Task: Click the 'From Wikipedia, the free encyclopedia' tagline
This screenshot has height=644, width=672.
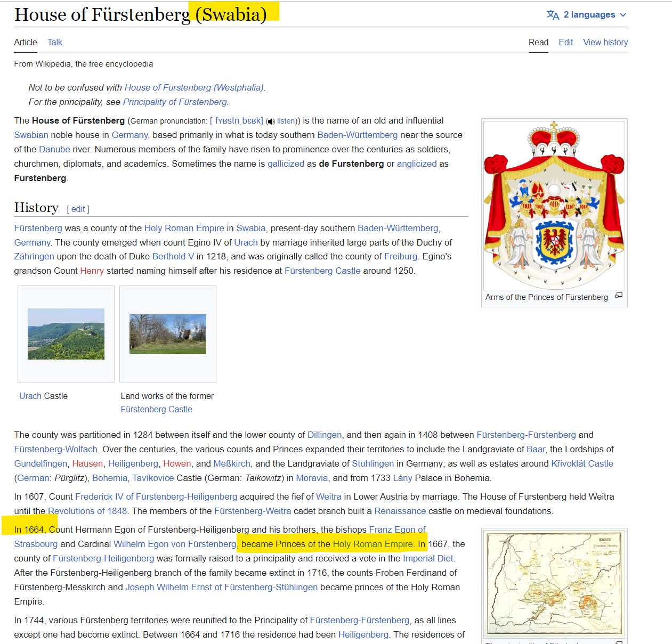Action: [x=84, y=64]
